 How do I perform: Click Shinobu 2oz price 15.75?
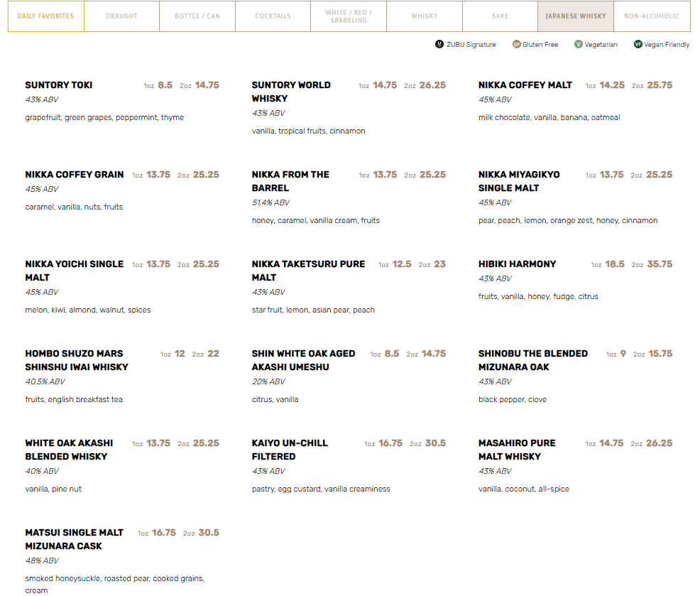point(661,353)
